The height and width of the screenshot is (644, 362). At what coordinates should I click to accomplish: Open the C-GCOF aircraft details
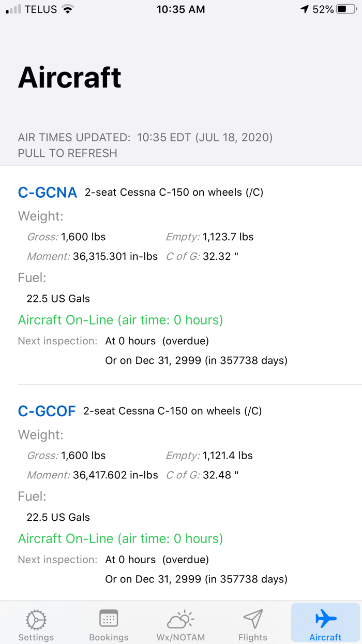pos(47,411)
